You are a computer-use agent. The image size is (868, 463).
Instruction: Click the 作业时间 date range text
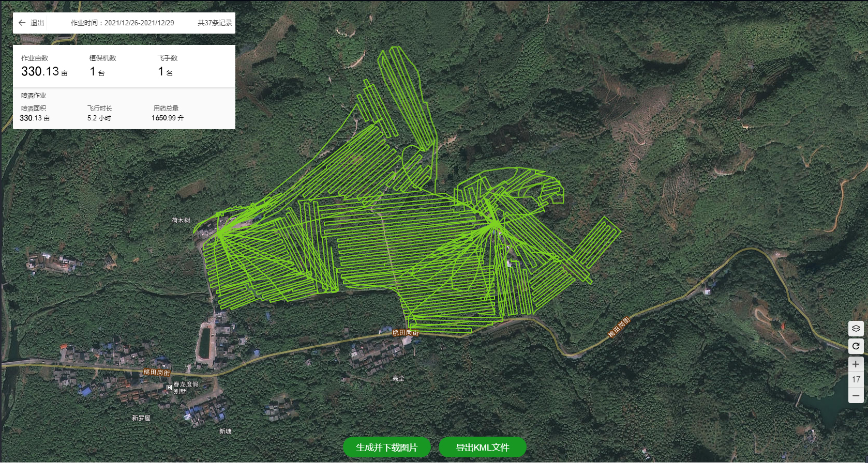123,23
